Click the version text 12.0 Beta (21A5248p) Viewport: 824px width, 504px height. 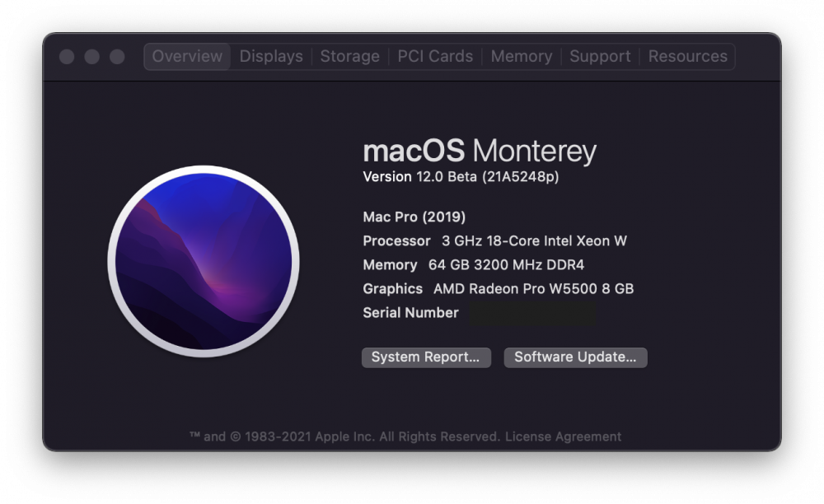click(x=487, y=177)
